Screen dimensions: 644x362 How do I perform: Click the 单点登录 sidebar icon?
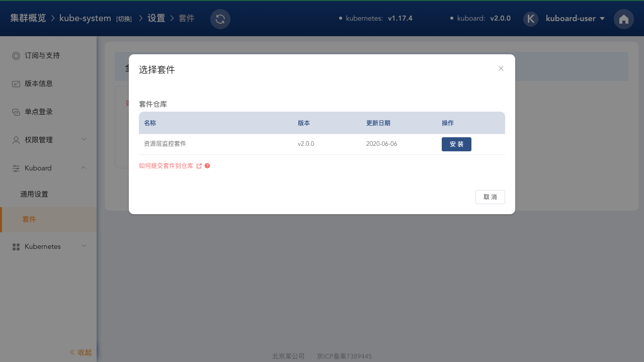[16, 112]
